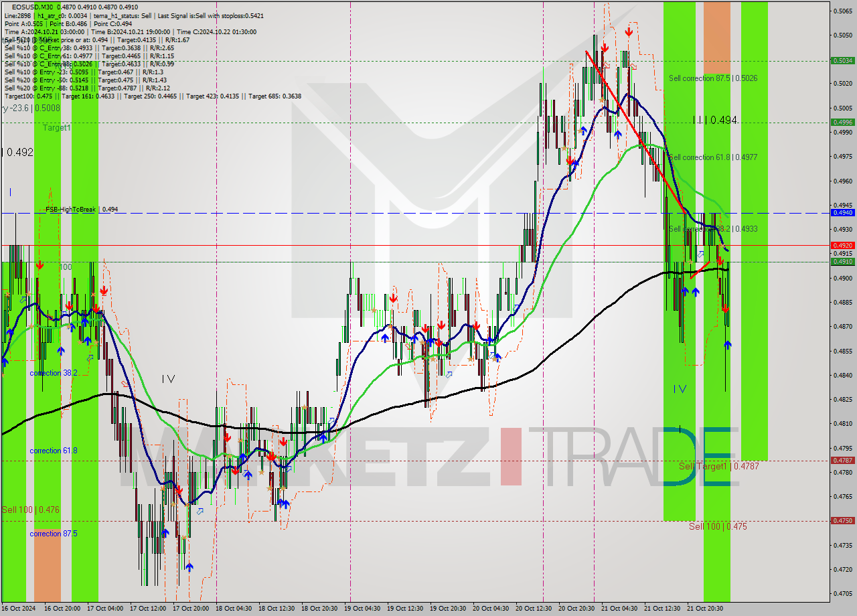Click the 'Sell Target1 | 0.4787' label
The height and width of the screenshot is (616, 857).
point(719,466)
